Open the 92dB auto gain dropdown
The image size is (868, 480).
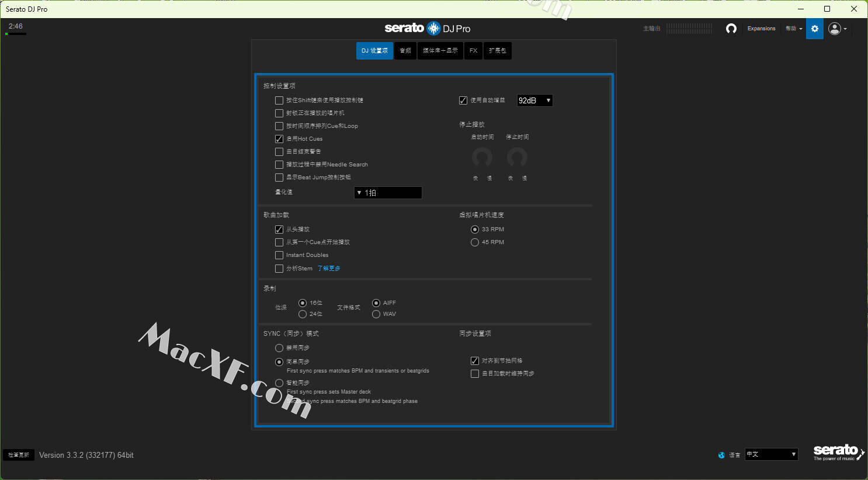pos(534,100)
